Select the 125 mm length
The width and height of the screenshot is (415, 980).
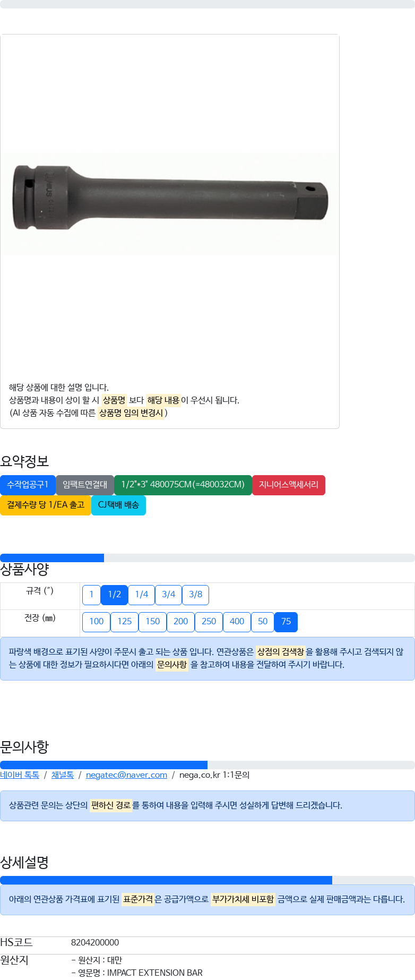[125, 622]
